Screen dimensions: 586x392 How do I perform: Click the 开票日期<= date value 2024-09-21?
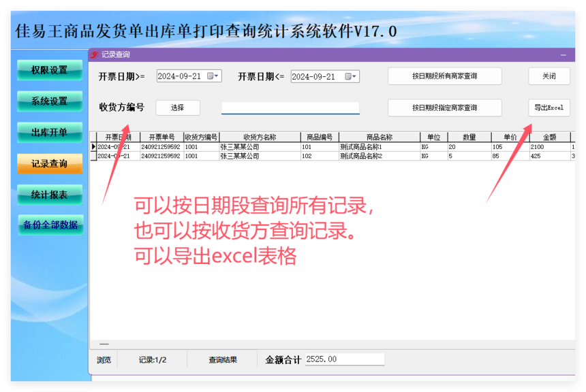click(313, 76)
